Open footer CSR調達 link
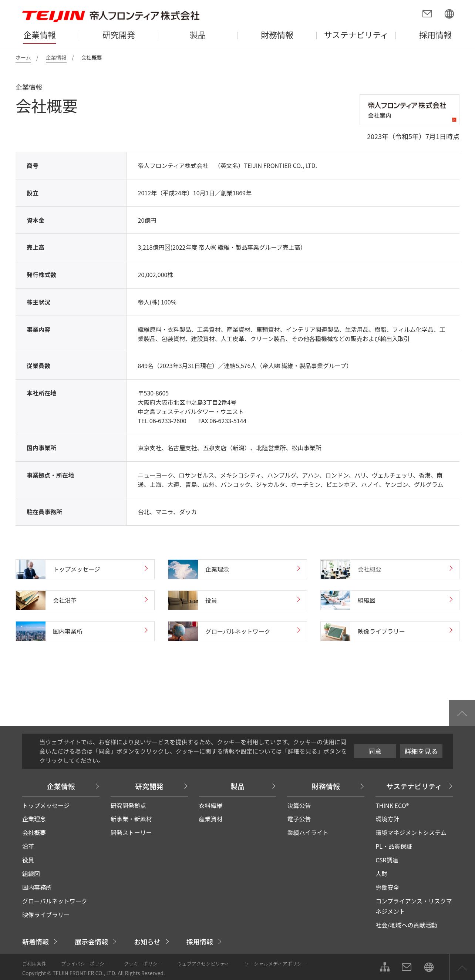 coord(387,860)
